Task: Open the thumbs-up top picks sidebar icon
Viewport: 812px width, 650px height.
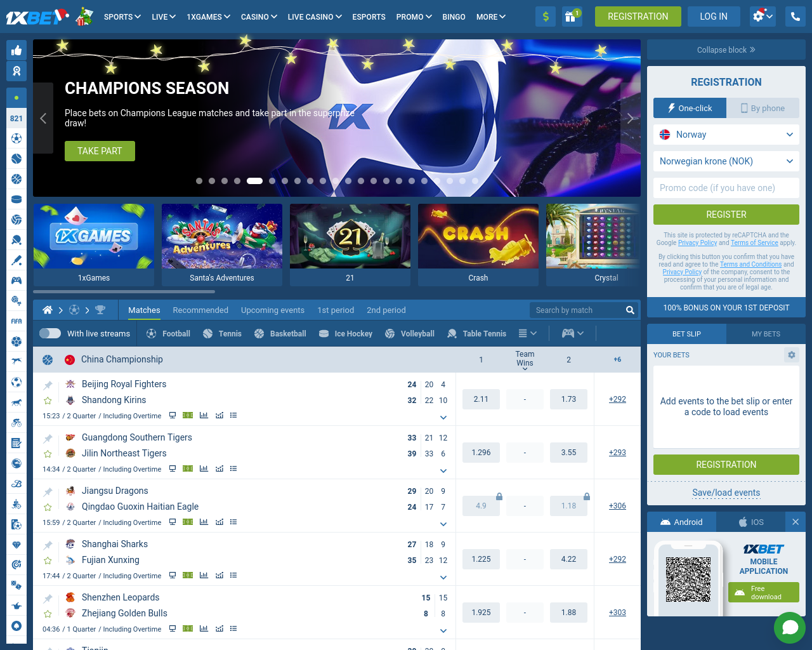Action: pyautogui.click(x=16, y=50)
